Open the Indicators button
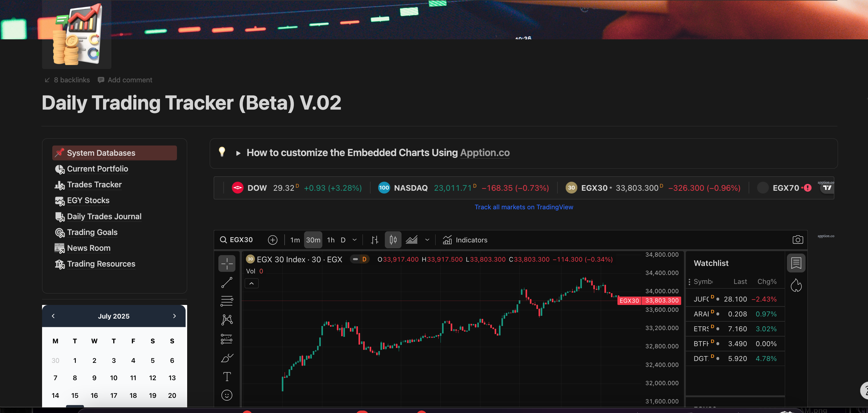Image resolution: width=868 pixels, height=413 pixels. [x=465, y=240]
